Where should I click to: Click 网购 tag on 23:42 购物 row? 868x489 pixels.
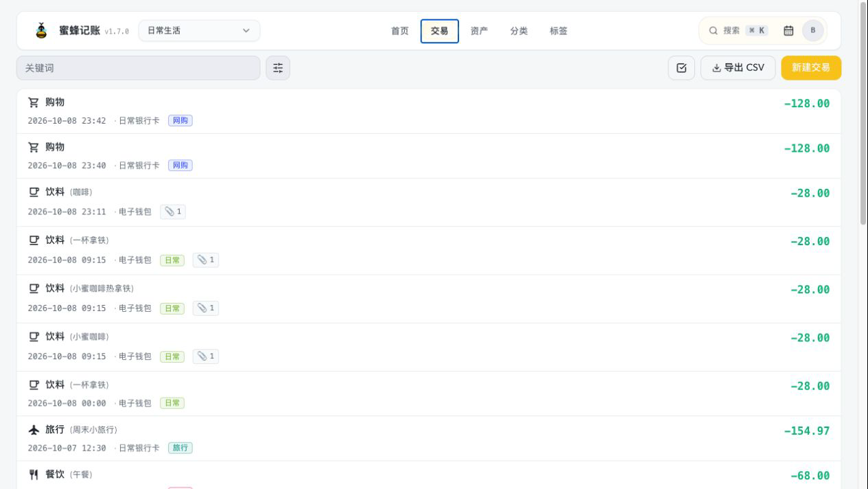[180, 121]
